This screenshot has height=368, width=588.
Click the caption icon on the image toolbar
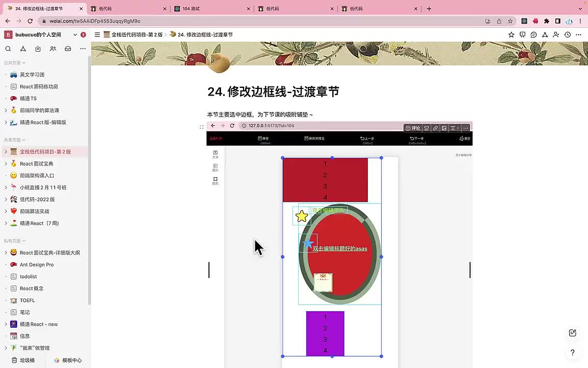(x=426, y=128)
